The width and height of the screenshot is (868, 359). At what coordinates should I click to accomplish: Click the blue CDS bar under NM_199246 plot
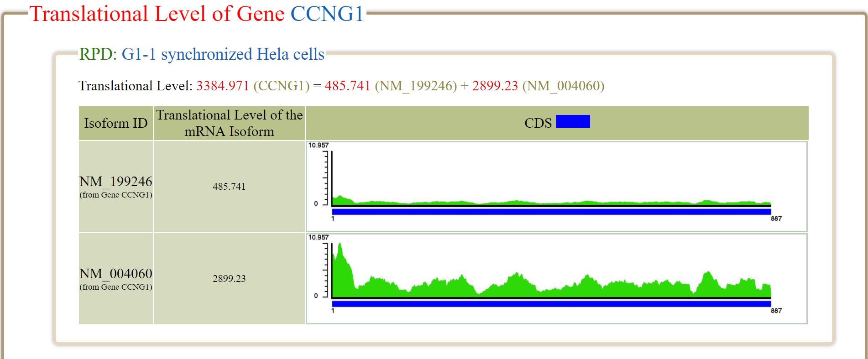point(551,212)
